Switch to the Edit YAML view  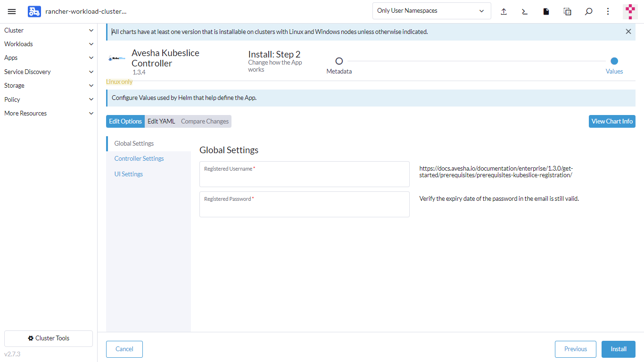pos(161,121)
